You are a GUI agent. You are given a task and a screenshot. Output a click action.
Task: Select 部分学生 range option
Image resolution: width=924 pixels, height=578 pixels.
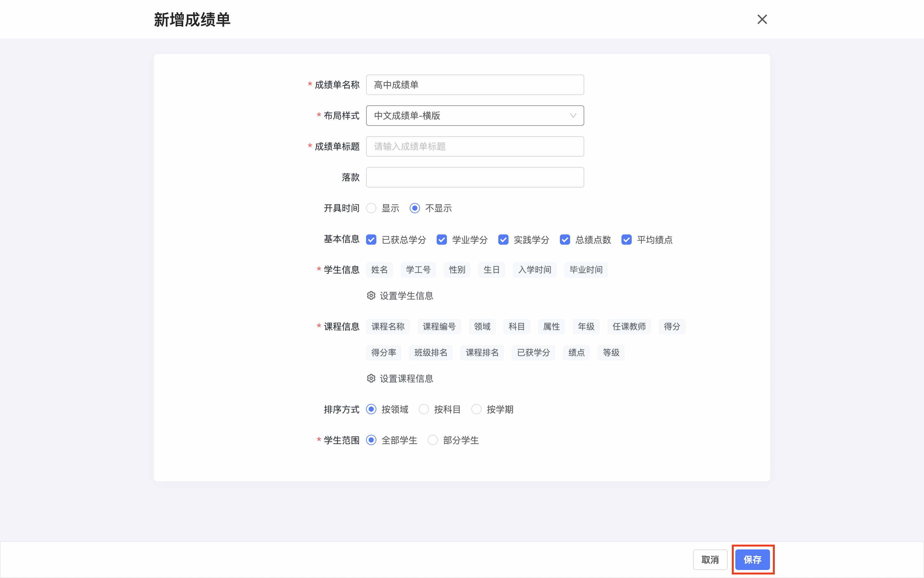pos(432,440)
